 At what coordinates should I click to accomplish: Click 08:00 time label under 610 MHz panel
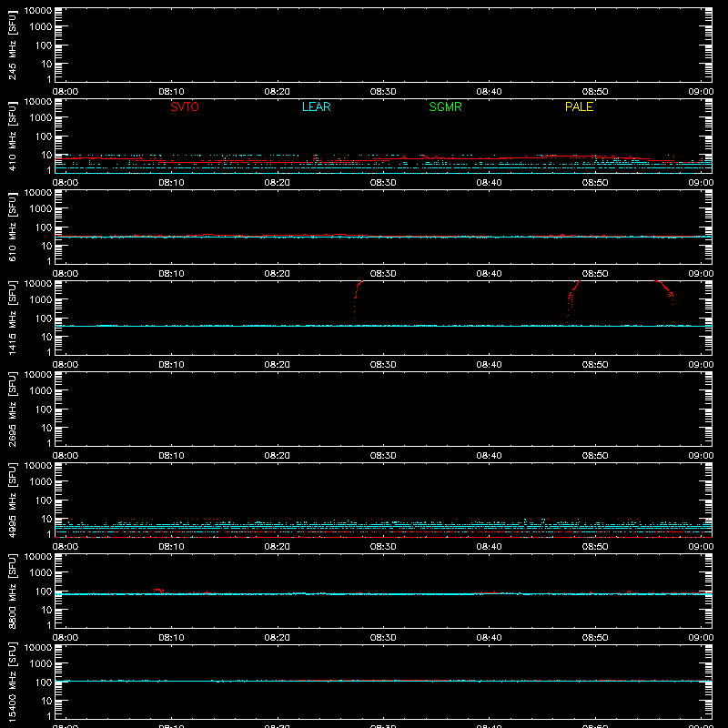[x=66, y=274]
